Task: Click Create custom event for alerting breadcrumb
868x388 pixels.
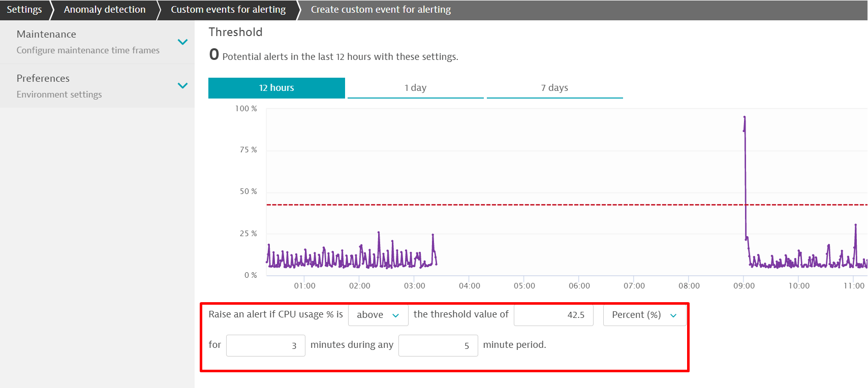Action: pos(381,10)
